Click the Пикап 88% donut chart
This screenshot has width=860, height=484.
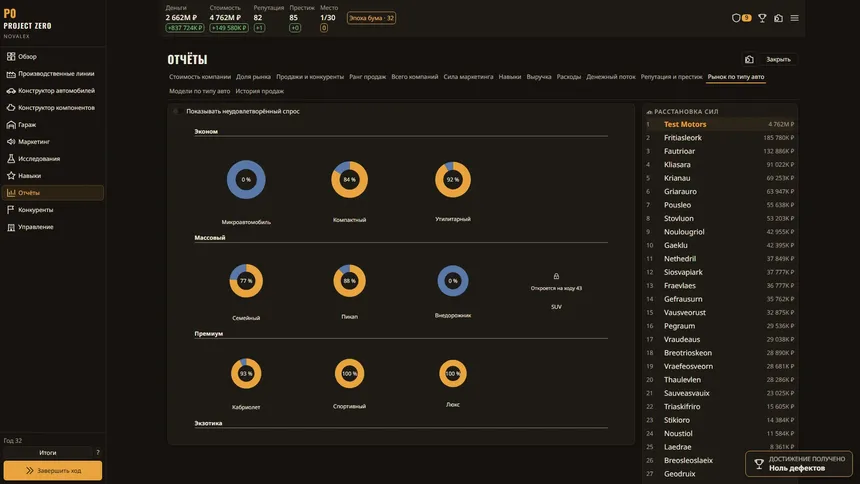[349, 280]
